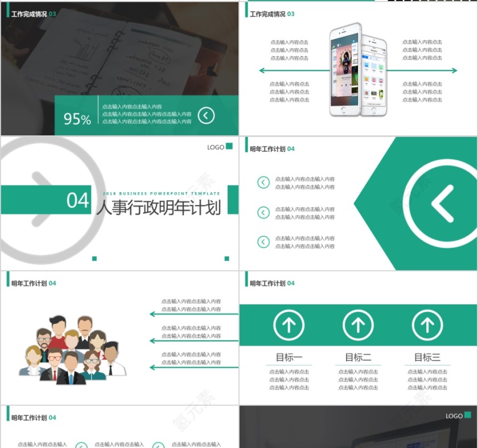Image resolution: width=478 pixels, height=448 pixels.
Task: Click the up-arrow icon above 目标二
Action: [x=358, y=324]
